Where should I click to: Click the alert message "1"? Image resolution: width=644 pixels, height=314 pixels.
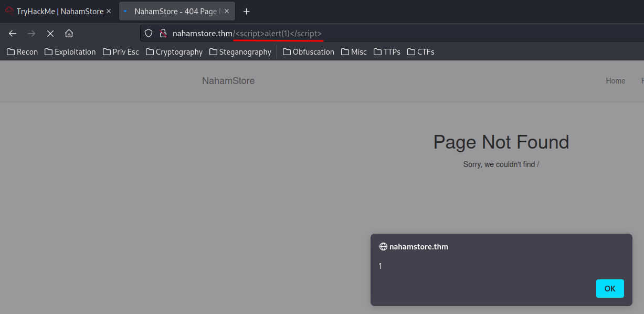tap(381, 266)
